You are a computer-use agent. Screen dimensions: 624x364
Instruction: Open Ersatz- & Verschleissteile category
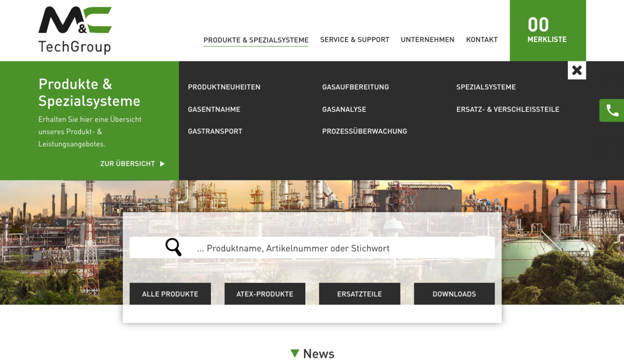pyautogui.click(x=508, y=110)
